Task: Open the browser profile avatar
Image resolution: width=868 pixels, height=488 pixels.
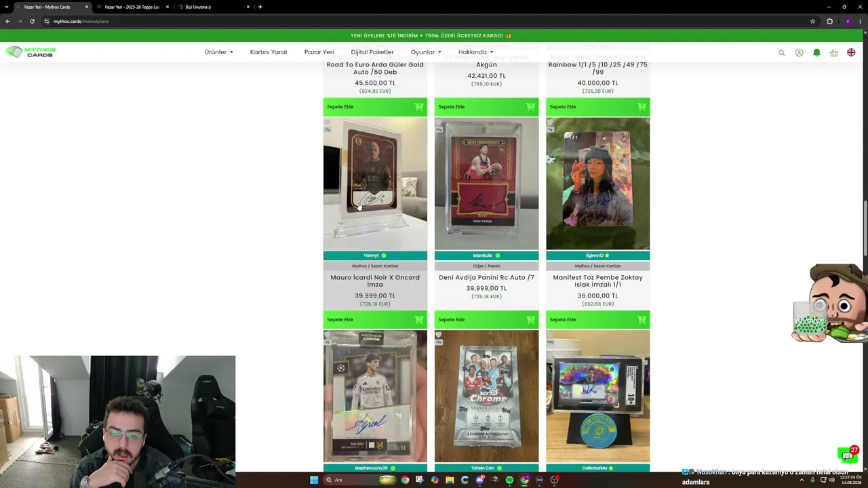Action: click(848, 21)
